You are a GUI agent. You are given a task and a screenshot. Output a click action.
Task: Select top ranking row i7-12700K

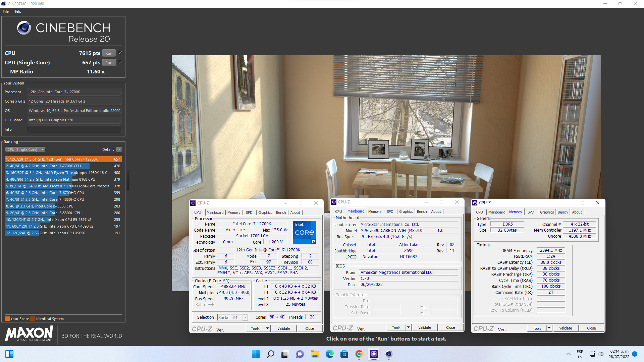pyautogui.click(x=63, y=159)
